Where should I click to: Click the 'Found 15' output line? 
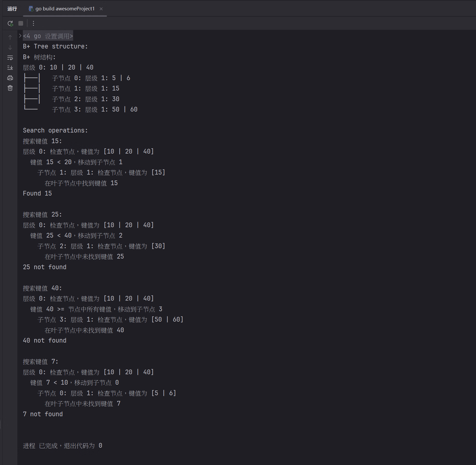(37, 193)
